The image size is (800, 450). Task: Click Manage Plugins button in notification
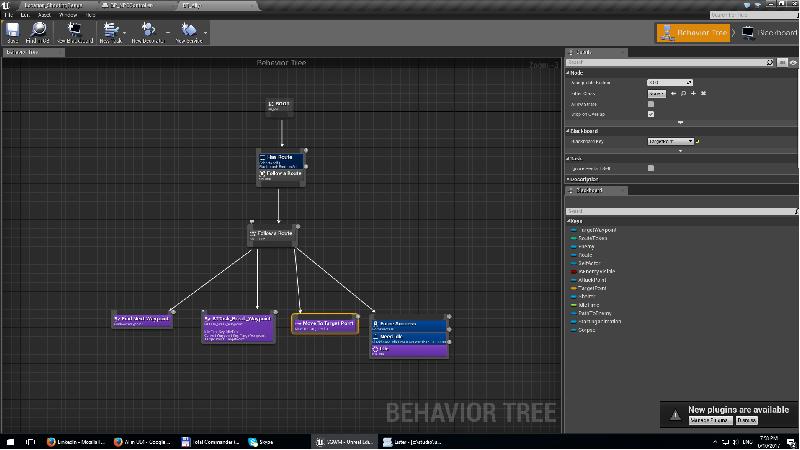[x=710, y=421]
